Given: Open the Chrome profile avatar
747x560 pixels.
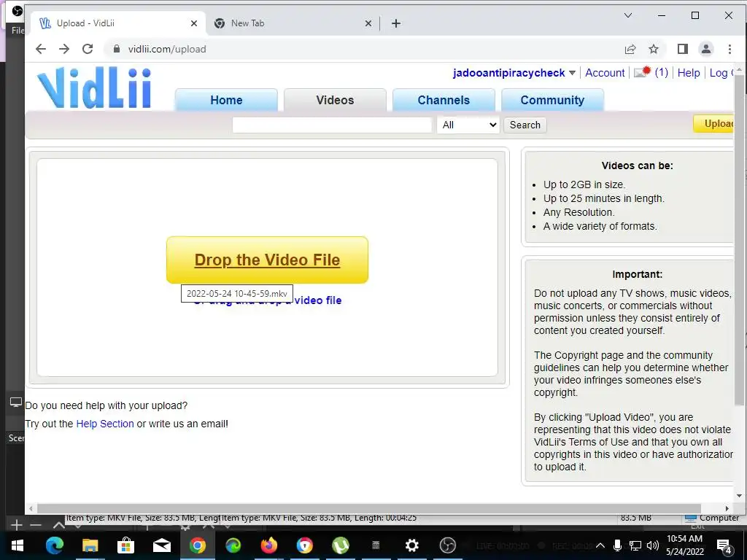Looking at the screenshot, I should [x=706, y=49].
